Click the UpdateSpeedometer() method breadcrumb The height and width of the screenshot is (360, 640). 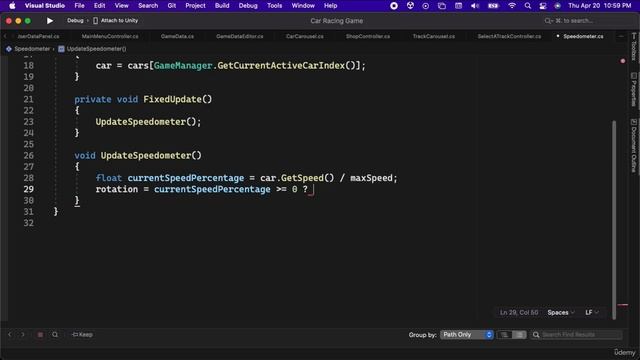pyautogui.click(x=92, y=49)
